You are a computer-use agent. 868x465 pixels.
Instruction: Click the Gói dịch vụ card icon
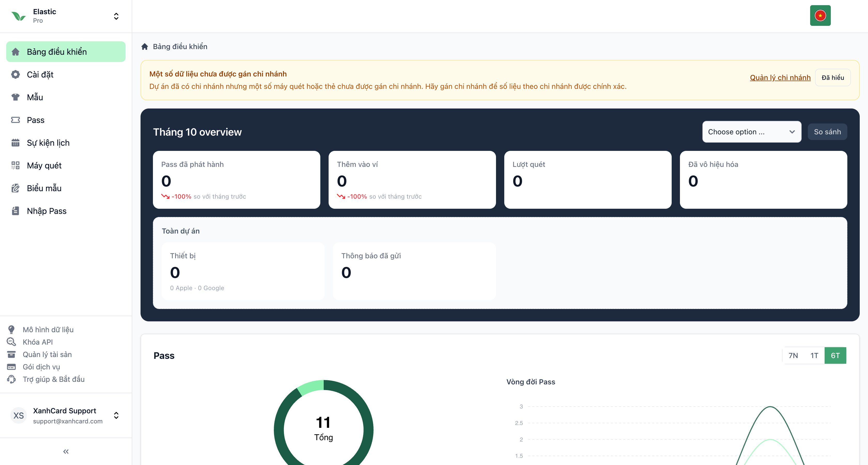pos(11,367)
